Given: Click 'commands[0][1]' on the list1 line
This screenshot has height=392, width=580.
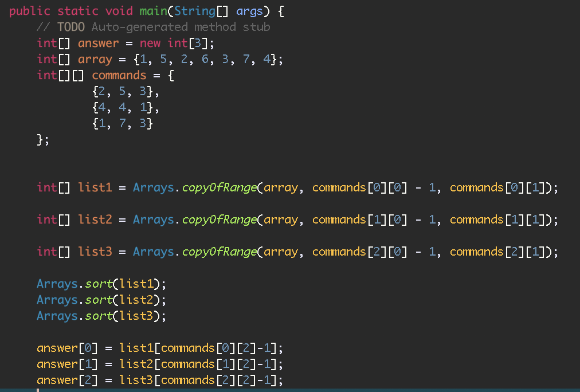Looking at the screenshot, I should (497, 188).
